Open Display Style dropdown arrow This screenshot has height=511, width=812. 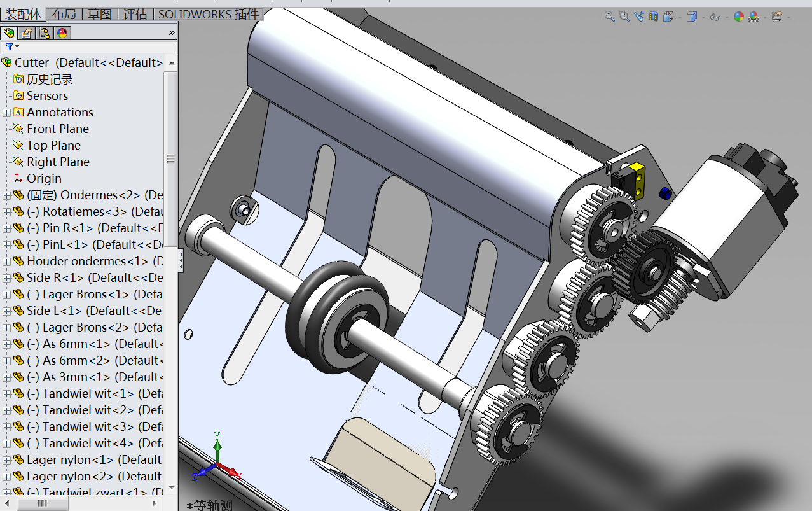click(x=703, y=18)
